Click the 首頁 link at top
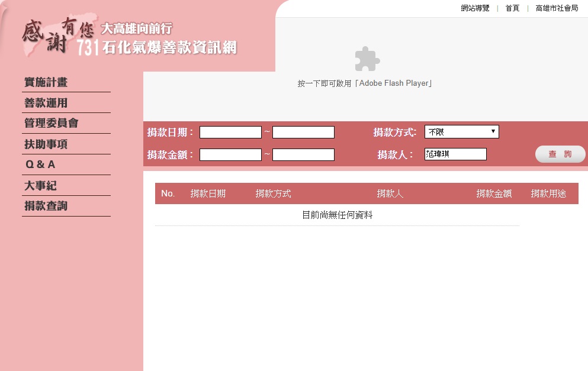 [x=512, y=8]
